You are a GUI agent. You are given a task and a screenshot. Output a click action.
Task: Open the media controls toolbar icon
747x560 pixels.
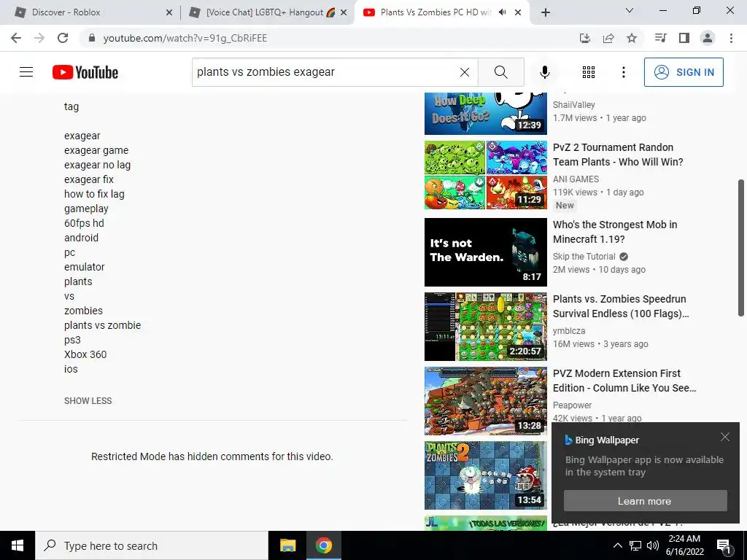click(x=660, y=38)
